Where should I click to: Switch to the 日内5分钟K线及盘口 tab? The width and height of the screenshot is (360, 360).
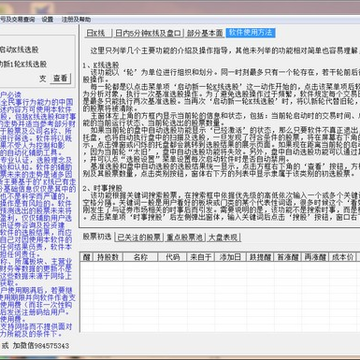click(148, 33)
